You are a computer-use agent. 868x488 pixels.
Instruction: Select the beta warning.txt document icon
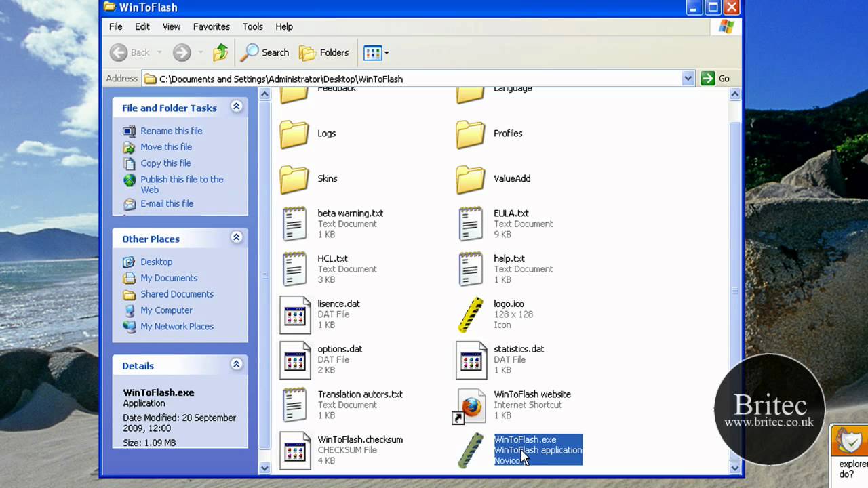coord(294,224)
